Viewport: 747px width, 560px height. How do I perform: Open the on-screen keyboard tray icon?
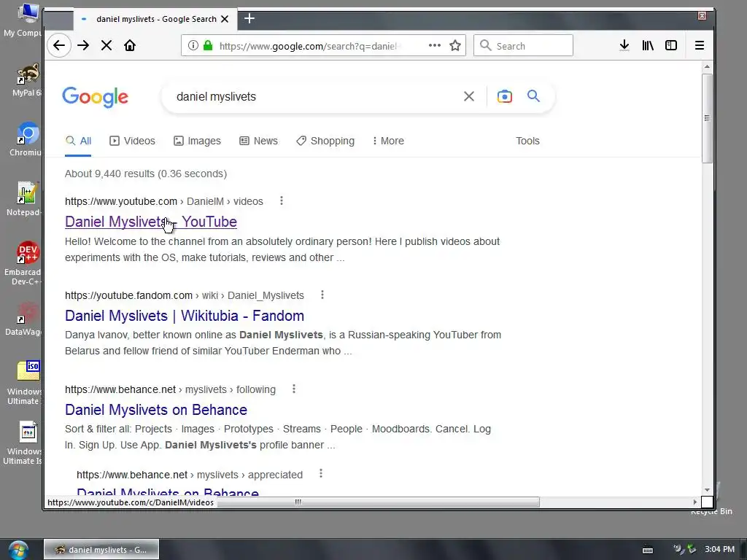click(648, 550)
